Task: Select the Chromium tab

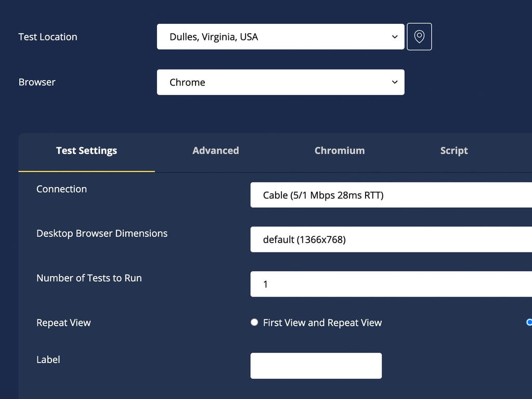Action: pos(340,151)
